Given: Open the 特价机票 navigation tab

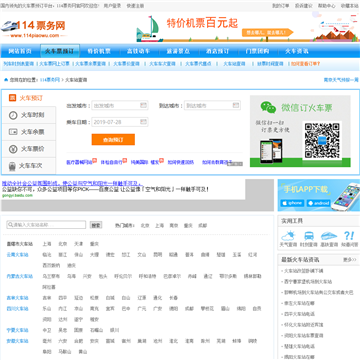Looking at the screenshot, I should tap(99, 51).
